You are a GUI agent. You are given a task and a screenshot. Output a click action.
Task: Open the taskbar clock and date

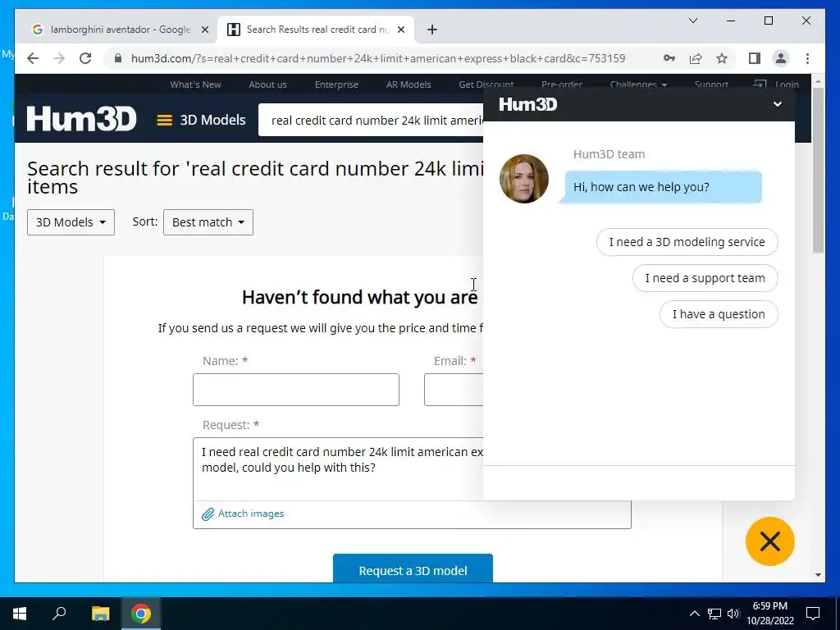[769, 614]
